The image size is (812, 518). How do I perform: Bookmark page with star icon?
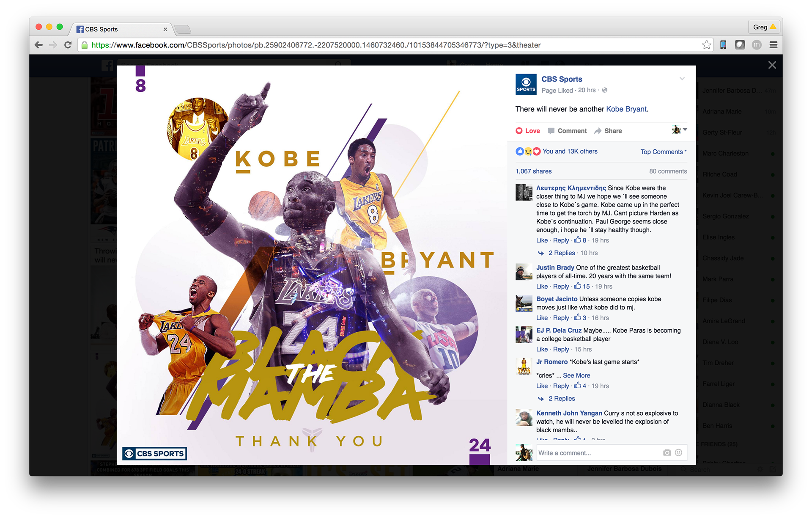pyautogui.click(x=706, y=45)
